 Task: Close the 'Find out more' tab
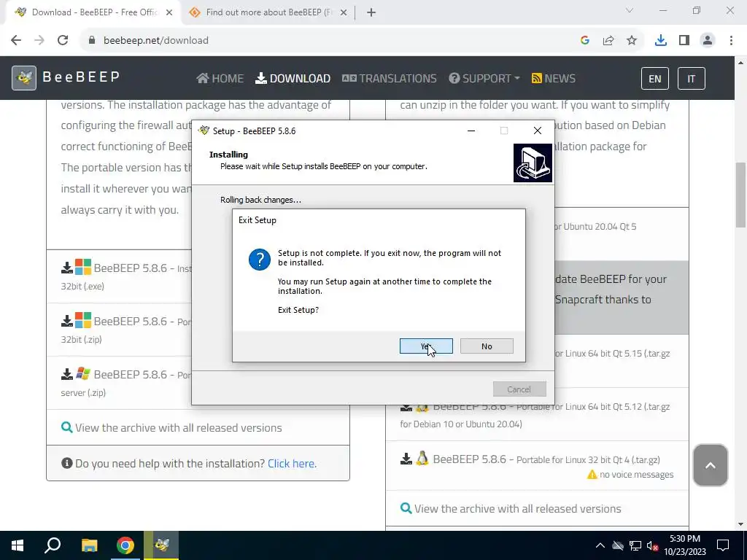click(x=344, y=12)
